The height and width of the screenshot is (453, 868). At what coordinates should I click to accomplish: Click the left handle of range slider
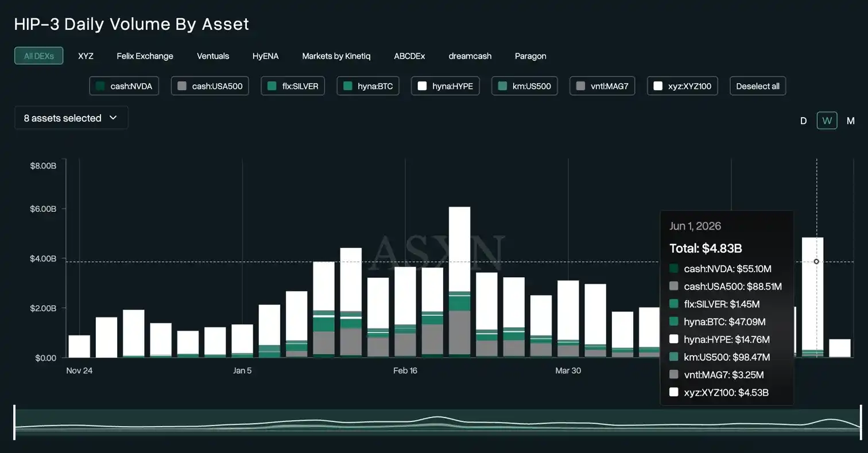pos(14,422)
